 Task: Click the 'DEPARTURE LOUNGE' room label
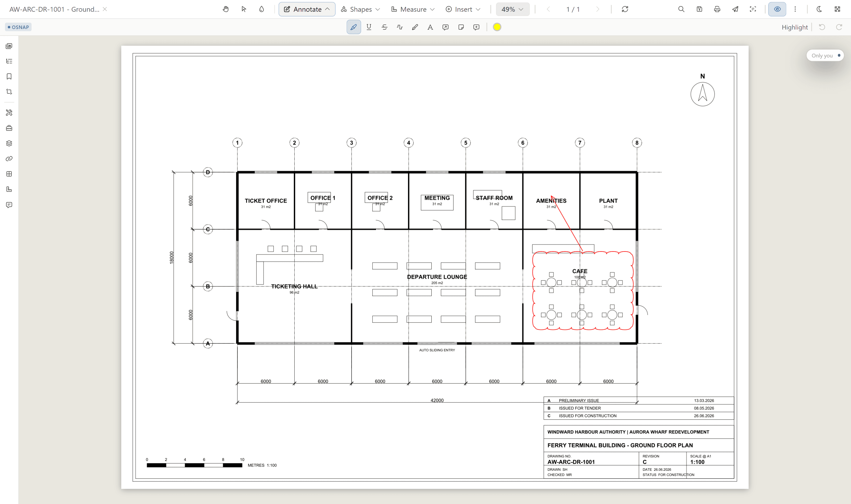tap(437, 277)
